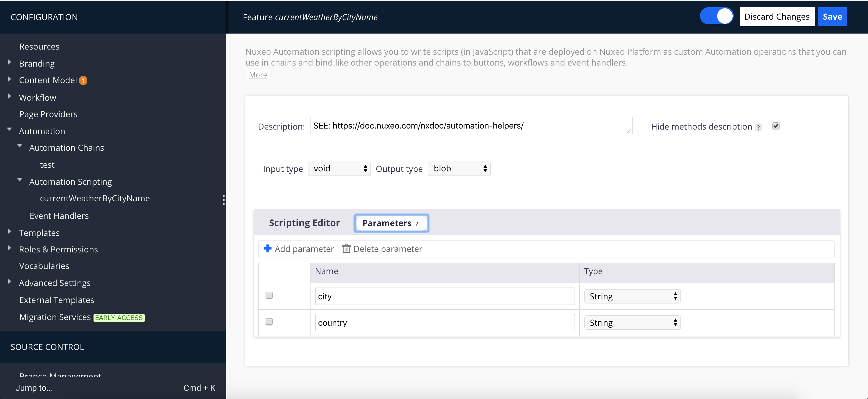Click the Delete parameter trash icon
Image resolution: width=868 pixels, height=399 pixels.
pos(346,249)
